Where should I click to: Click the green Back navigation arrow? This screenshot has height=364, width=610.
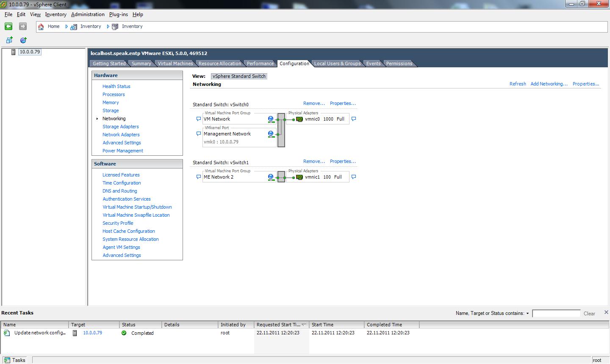click(x=8, y=26)
